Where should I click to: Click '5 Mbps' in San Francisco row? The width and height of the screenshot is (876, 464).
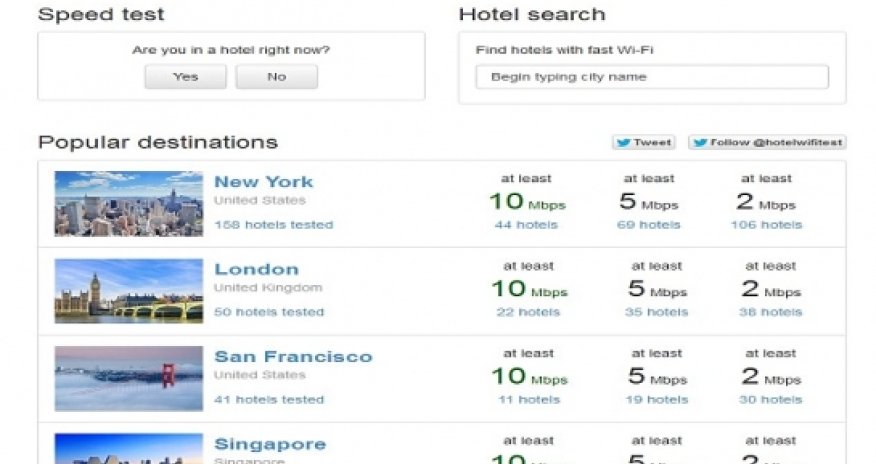tap(658, 376)
